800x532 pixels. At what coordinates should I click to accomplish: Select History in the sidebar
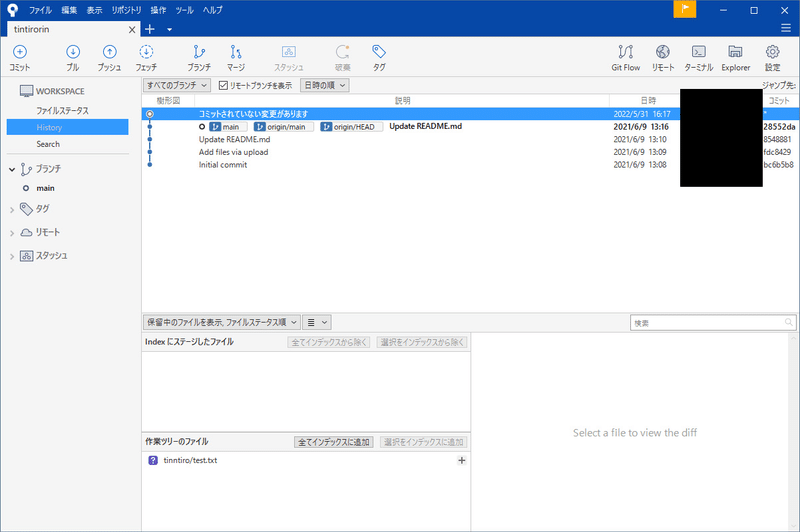coord(67,127)
